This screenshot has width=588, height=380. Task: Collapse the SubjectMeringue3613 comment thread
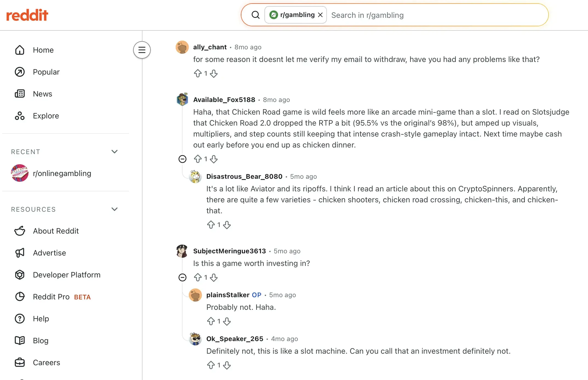[182, 277]
